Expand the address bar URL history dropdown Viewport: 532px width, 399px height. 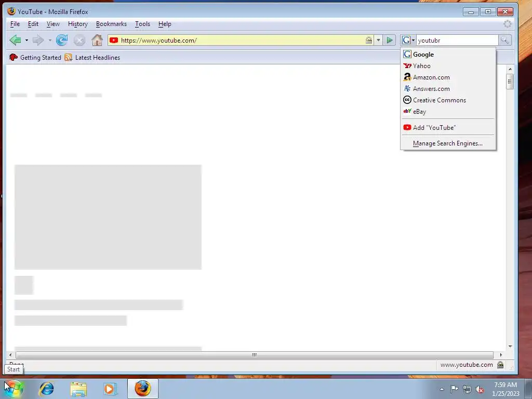378,40
